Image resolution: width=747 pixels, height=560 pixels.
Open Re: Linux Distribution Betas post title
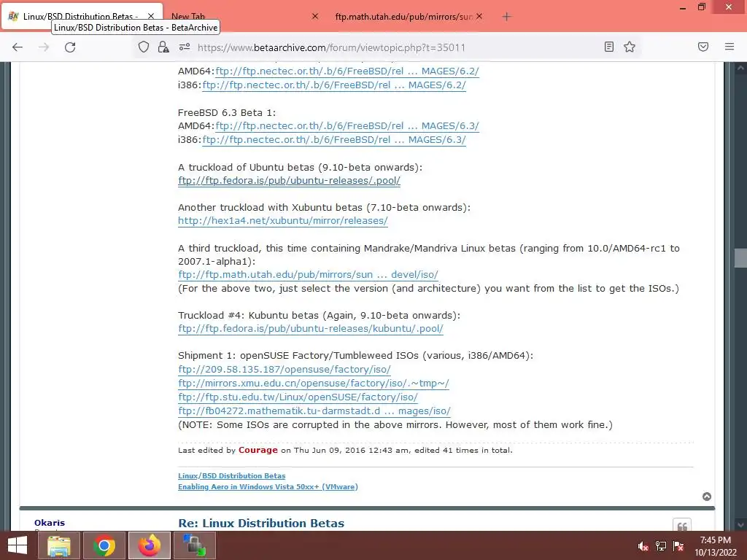tap(261, 523)
